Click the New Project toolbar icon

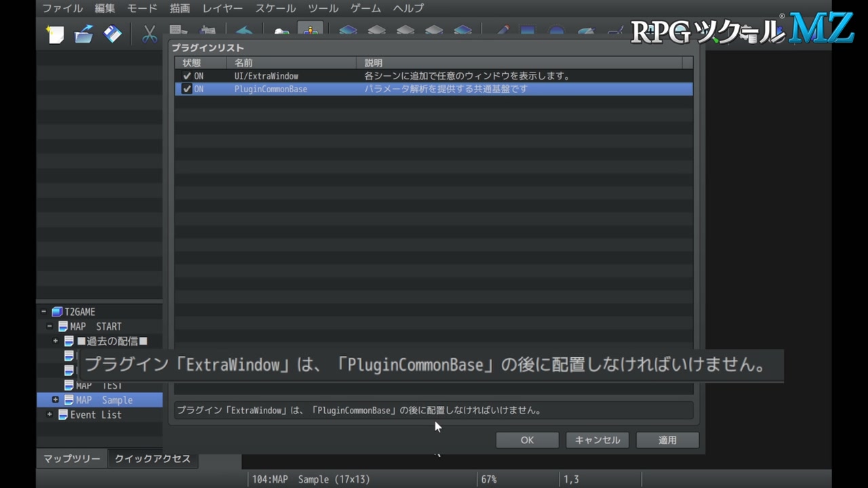pyautogui.click(x=55, y=33)
